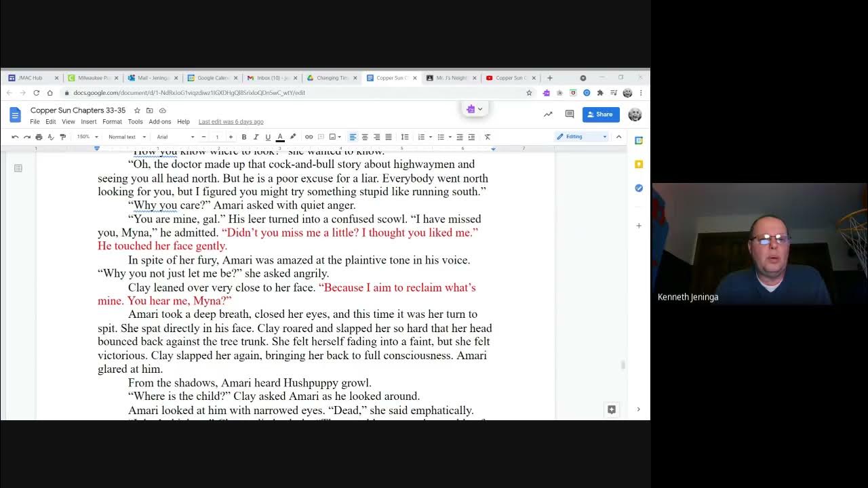
Task: Expand numbered list style arrow
Action: click(430, 137)
